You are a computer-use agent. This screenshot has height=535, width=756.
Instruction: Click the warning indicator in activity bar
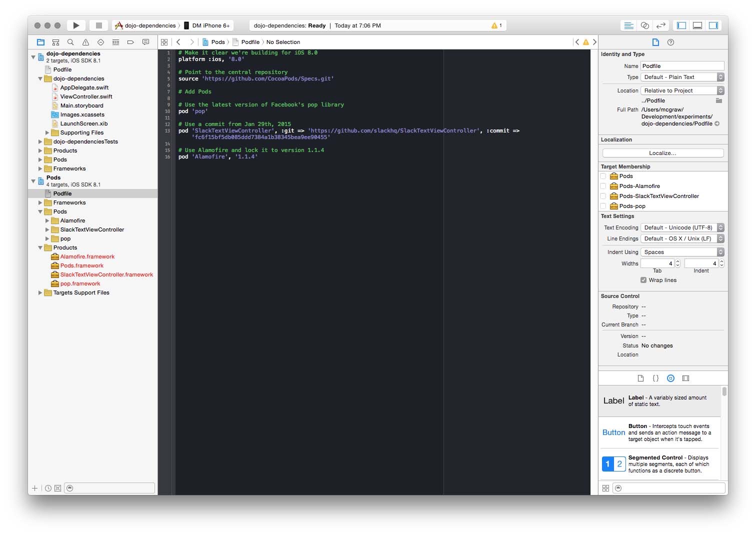pyautogui.click(x=496, y=25)
